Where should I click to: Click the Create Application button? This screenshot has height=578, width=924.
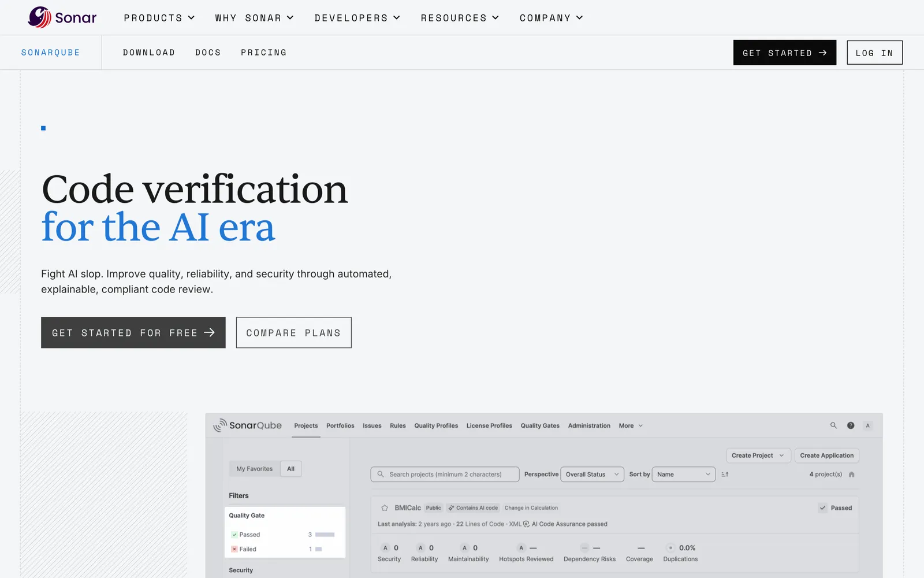pyautogui.click(x=827, y=455)
